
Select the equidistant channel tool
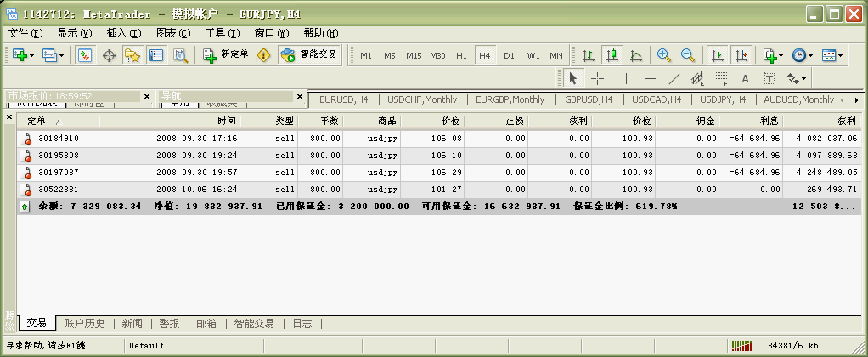[697, 78]
